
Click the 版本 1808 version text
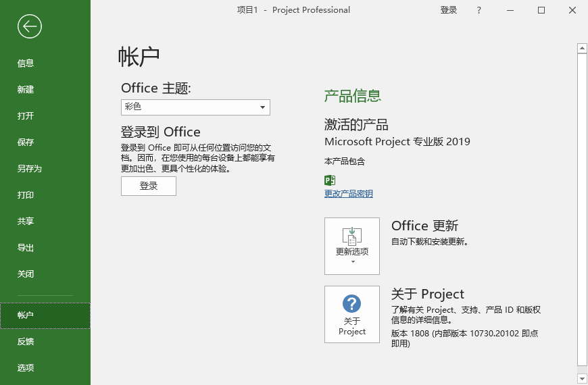coord(464,338)
